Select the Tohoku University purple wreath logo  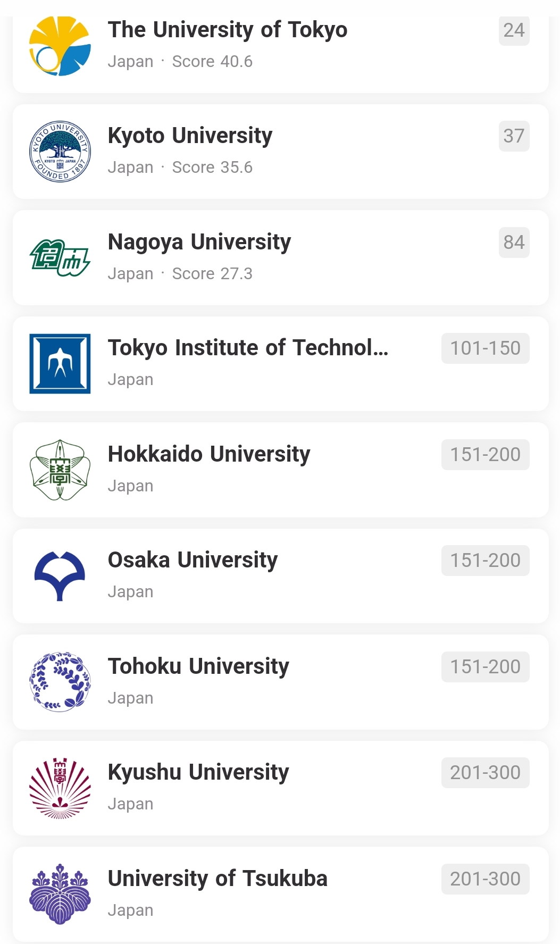pos(60,682)
